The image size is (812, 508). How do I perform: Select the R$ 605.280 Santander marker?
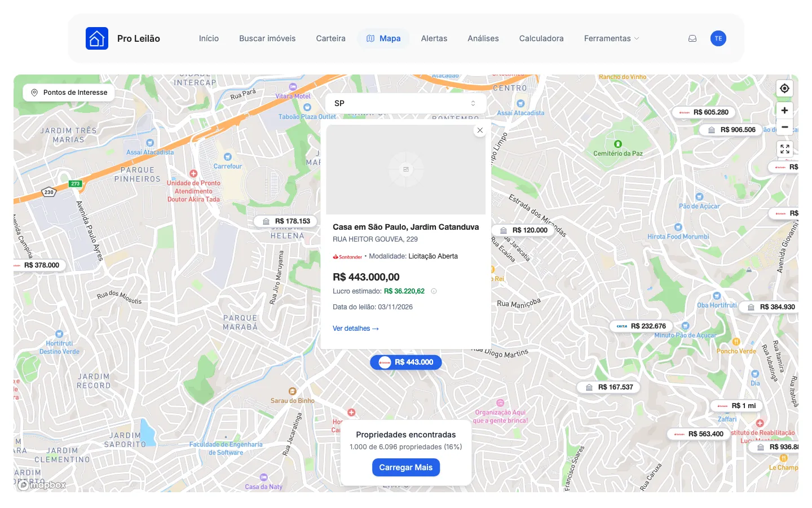(704, 112)
